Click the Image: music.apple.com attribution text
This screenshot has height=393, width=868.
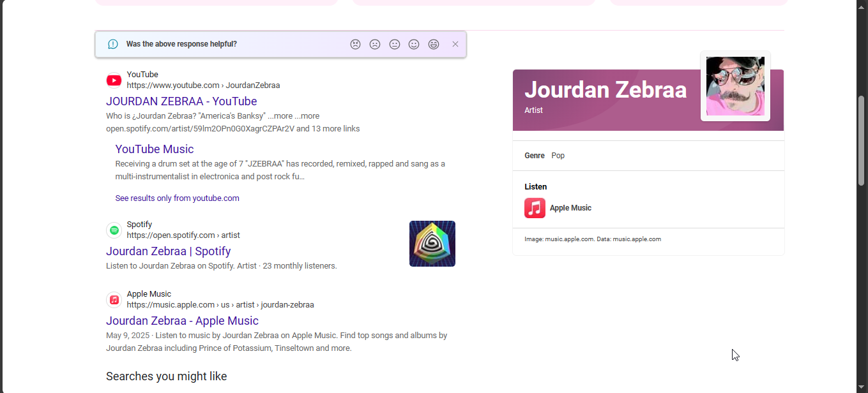pyautogui.click(x=593, y=239)
